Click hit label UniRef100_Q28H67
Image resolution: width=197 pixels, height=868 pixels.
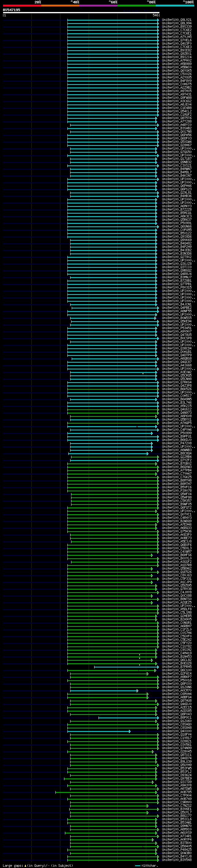[x=176, y=145]
